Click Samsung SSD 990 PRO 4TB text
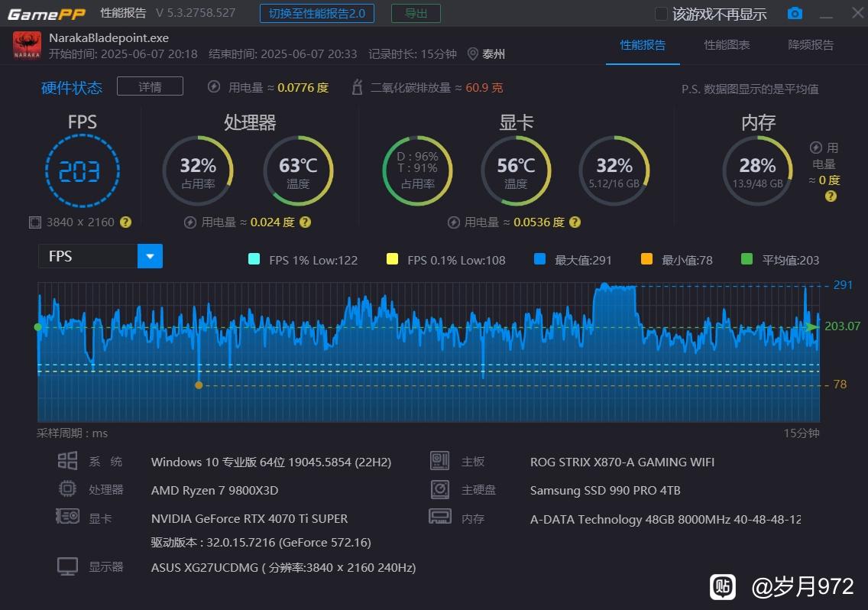 605,490
